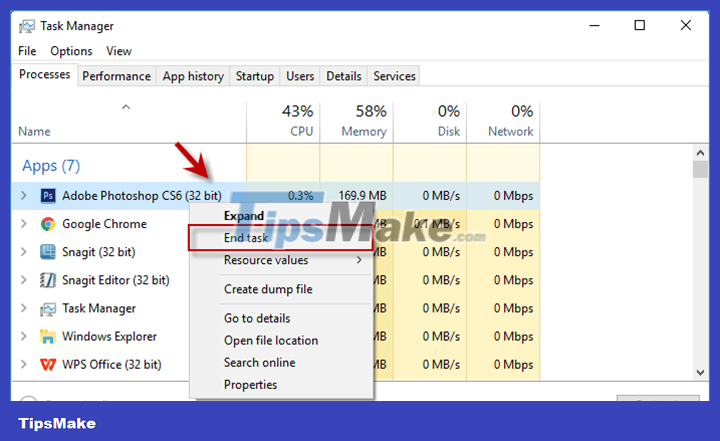Click the Windows Explorer folder icon
720x441 pixels.
click(x=48, y=337)
